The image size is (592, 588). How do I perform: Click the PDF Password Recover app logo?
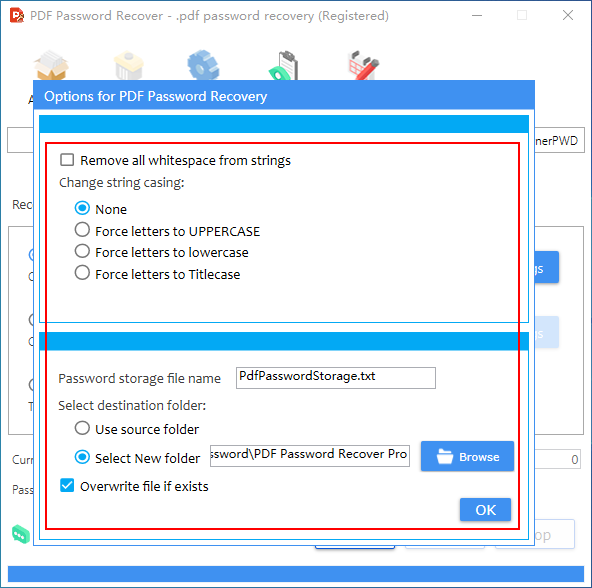[x=17, y=15]
